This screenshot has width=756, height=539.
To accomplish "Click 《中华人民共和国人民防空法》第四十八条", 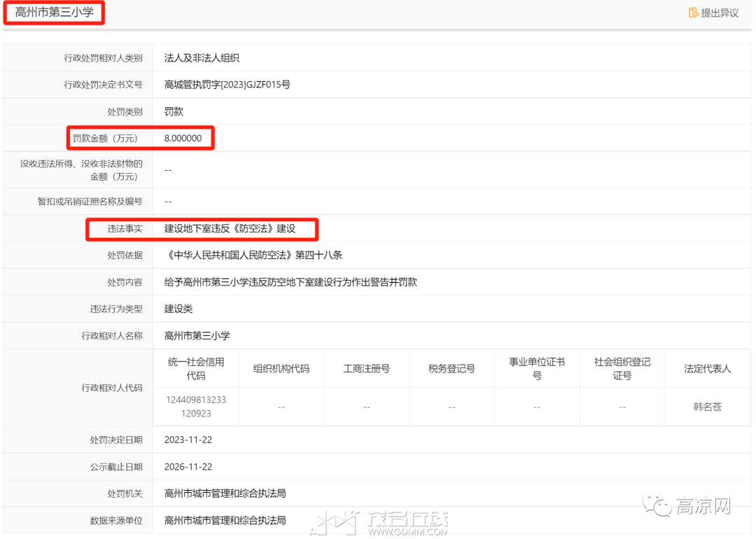I will [x=253, y=255].
